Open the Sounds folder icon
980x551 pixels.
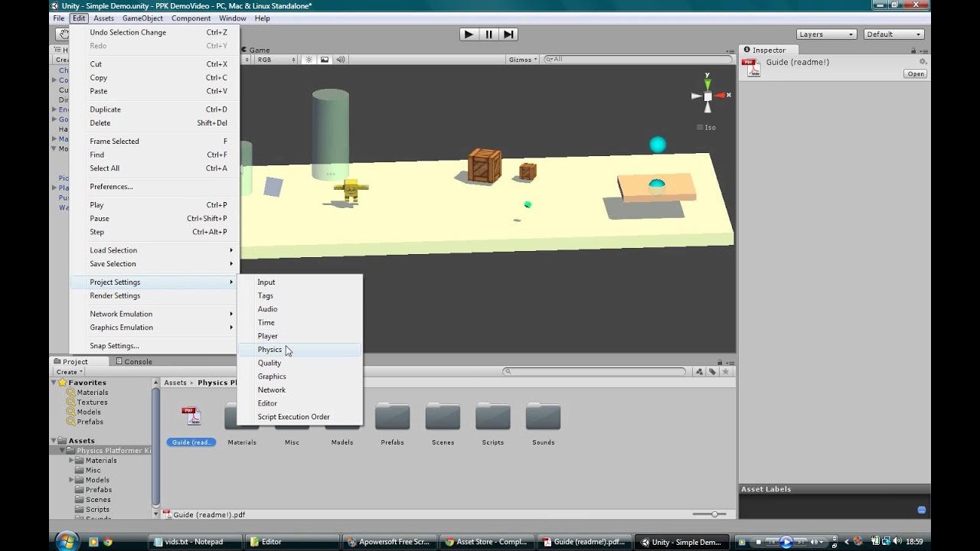point(544,417)
